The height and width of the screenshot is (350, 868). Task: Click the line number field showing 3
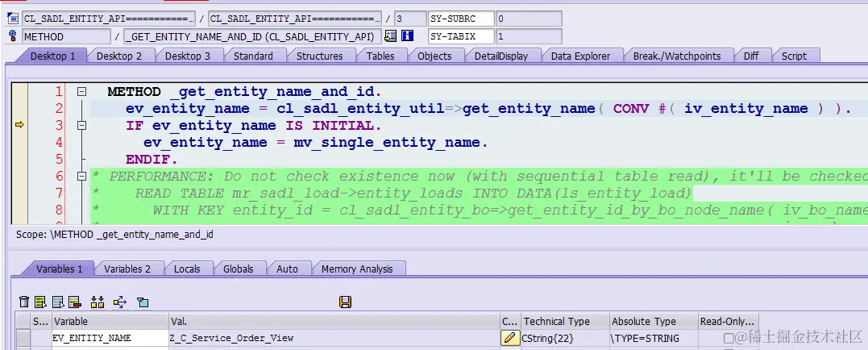[x=411, y=19]
